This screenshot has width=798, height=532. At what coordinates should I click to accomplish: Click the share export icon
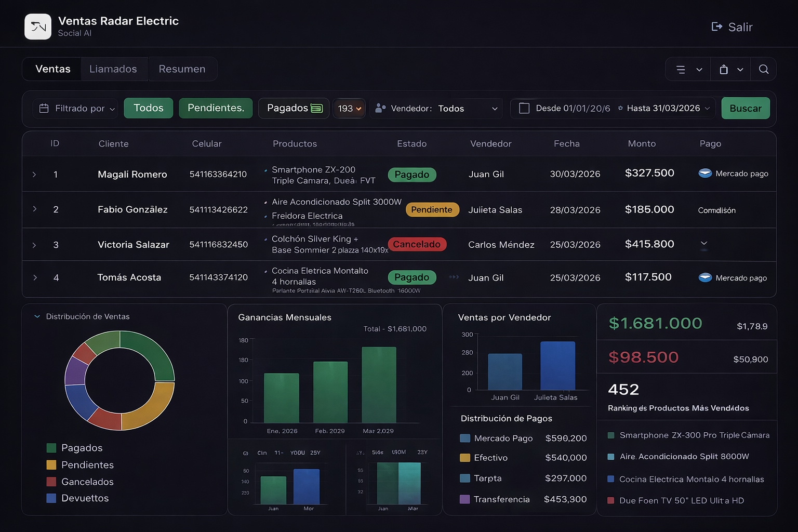pyautogui.click(x=724, y=70)
